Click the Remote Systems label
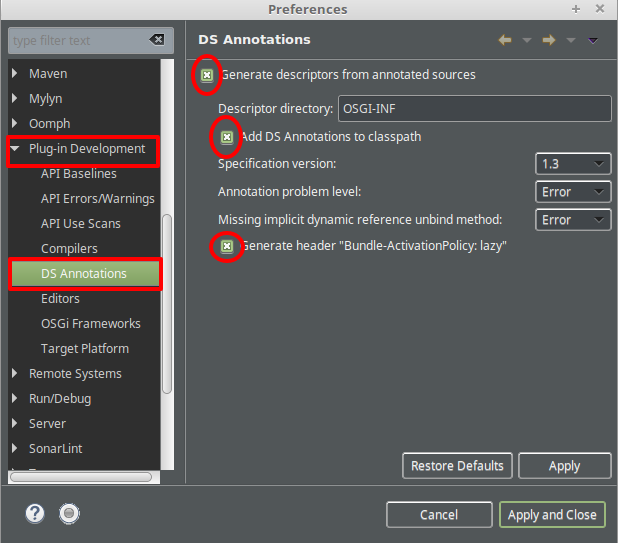This screenshot has height=543, width=618. (x=75, y=374)
